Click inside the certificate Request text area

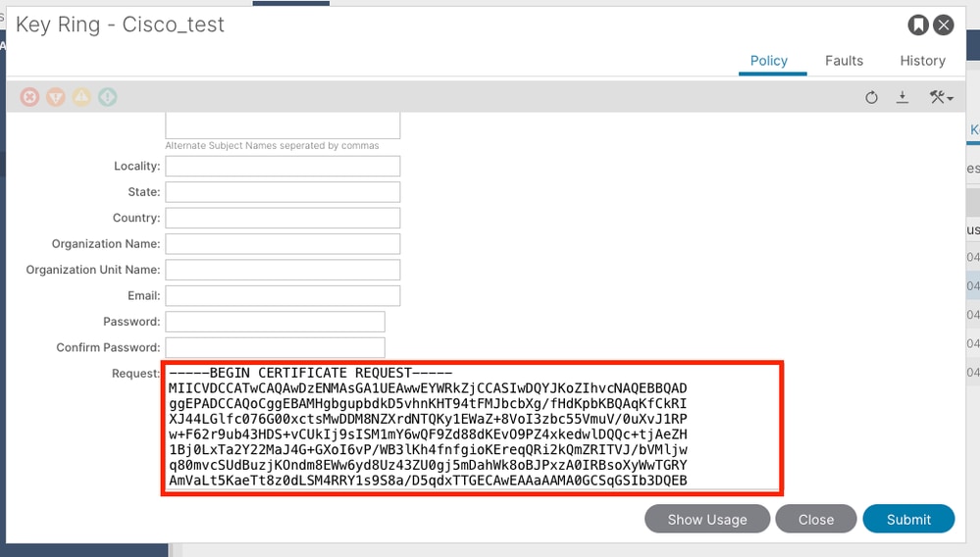click(x=473, y=429)
